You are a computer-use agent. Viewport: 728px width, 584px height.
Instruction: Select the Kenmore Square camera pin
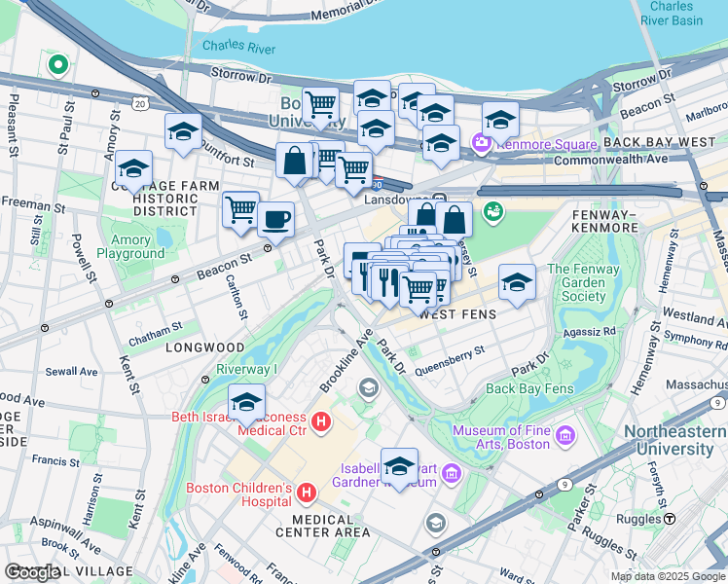click(482, 142)
